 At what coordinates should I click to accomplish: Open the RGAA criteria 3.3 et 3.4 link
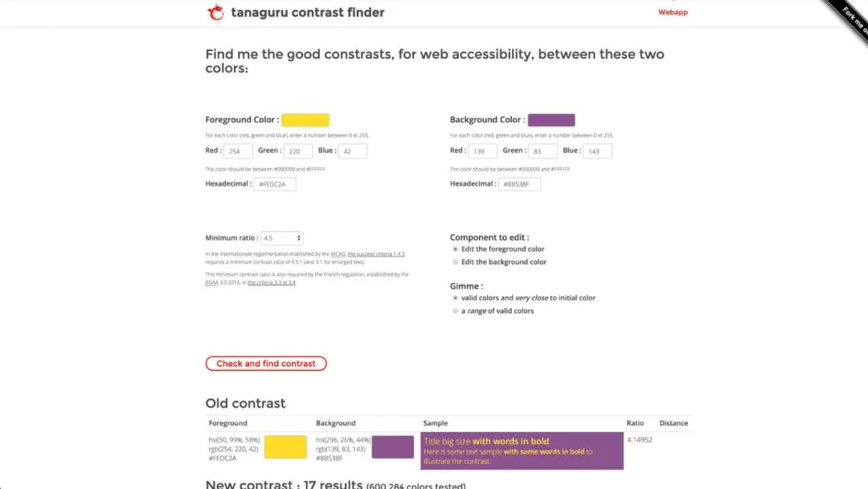(x=272, y=282)
